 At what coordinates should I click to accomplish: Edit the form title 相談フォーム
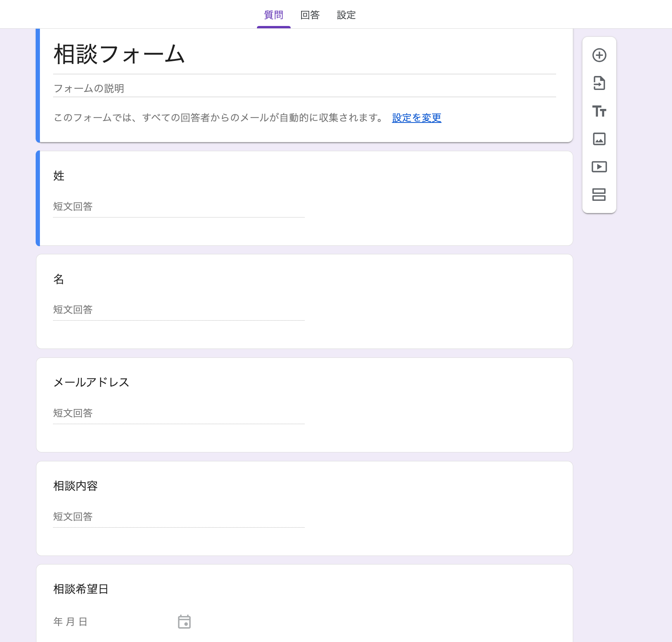119,54
